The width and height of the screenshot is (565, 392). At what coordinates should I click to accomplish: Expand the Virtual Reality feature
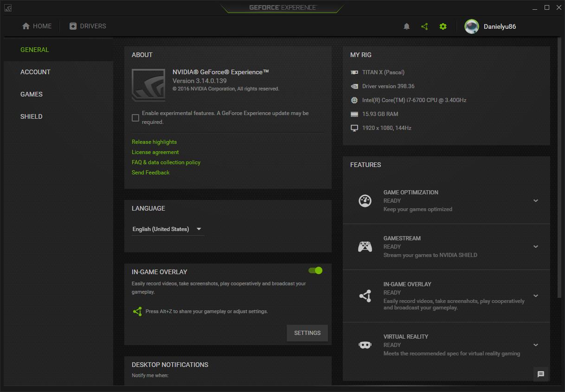(x=536, y=345)
